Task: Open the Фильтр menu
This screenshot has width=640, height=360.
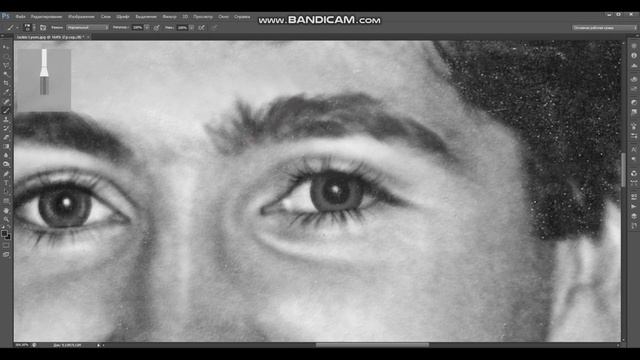Action: pyautogui.click(x=169, y=17)
